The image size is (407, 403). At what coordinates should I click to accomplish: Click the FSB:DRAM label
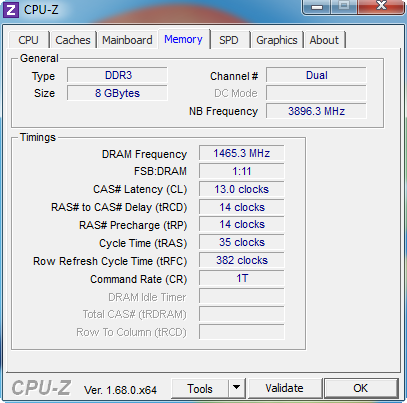pyautogui.click(x=160, y=171)
